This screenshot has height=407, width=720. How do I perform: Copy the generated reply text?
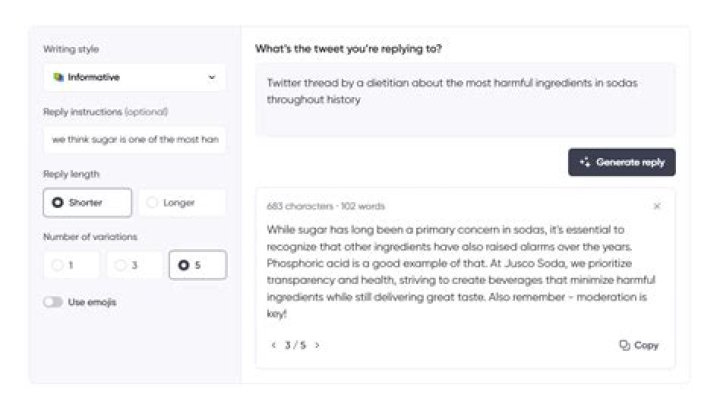pyautogui.click(x=639, y=345)
